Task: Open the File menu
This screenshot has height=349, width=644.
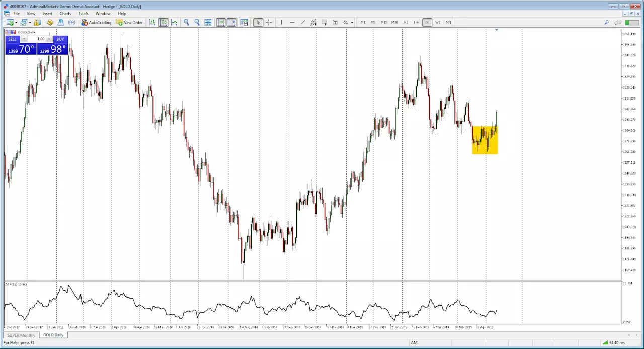Action: (x=17, y=14)
